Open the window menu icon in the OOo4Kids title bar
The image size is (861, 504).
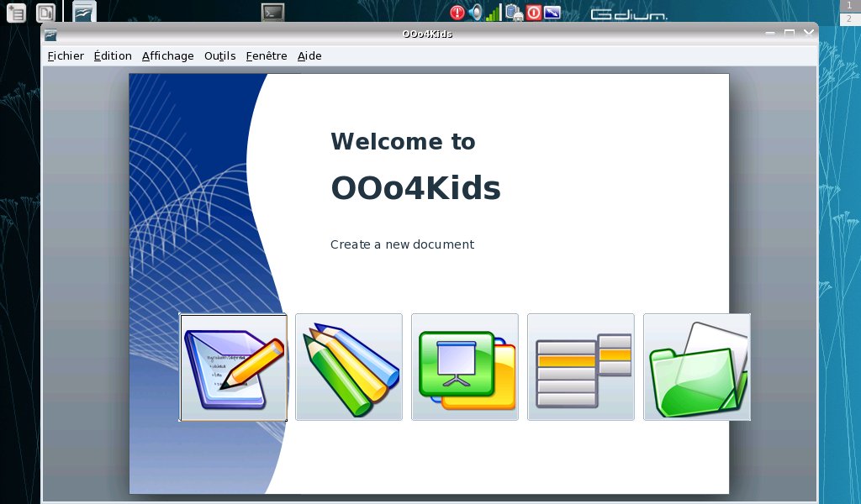click(51, 34)
